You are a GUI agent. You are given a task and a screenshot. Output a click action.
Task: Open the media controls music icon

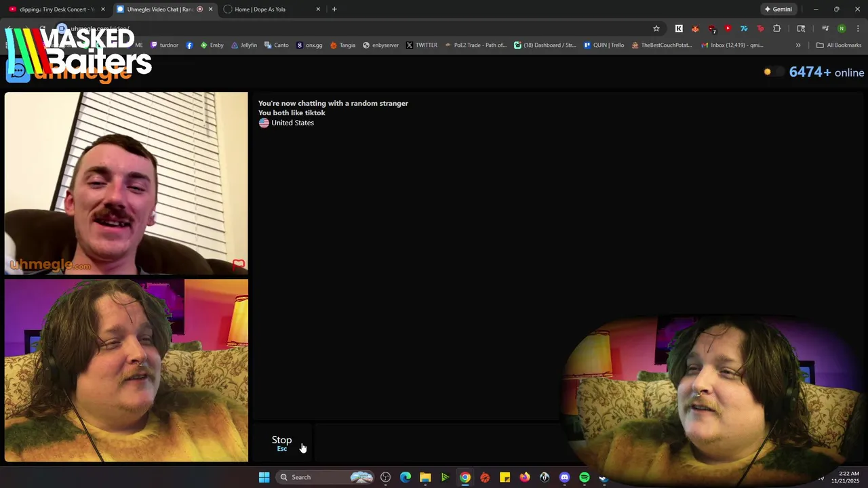pyautogui.click(x=825, y=28)
